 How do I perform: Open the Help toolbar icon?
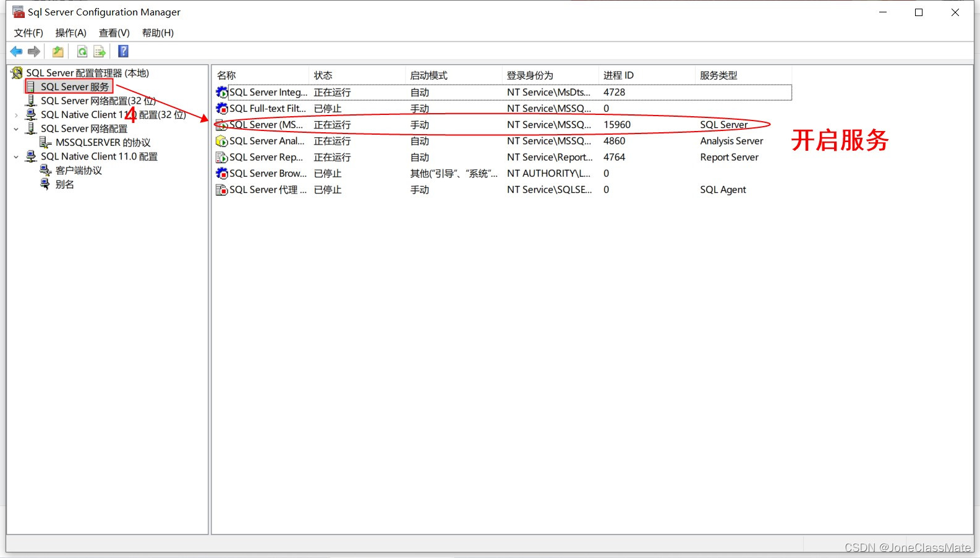123,51
